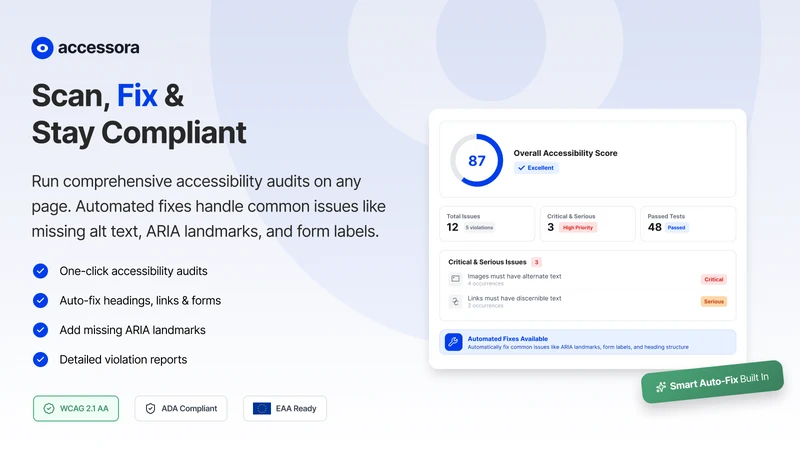Click the EU flag icon in EAA Ready
Screen dimensions: 800x450
[262, 408]
